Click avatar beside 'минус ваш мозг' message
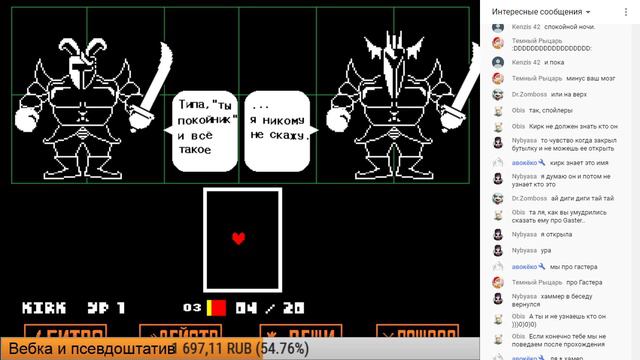640x360 pixels. click(498, 78)
